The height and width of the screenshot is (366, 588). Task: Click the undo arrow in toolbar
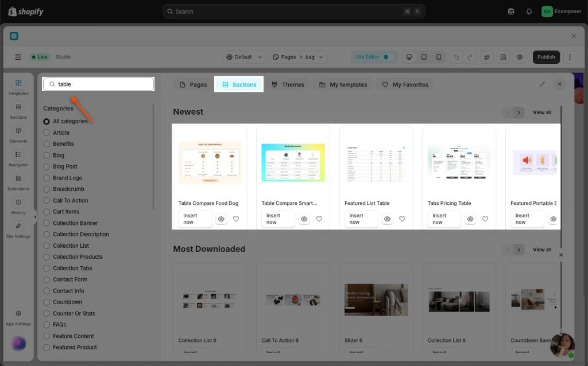pos(455,57)
